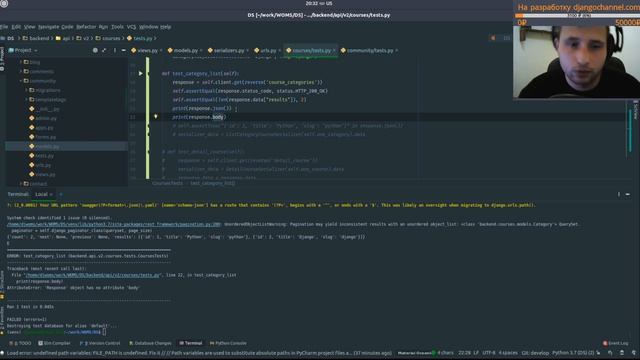Change the UTF-8 file encoding
Viewport: 640px width, 360px height.
pyautogui.click(x=489, y=353)
